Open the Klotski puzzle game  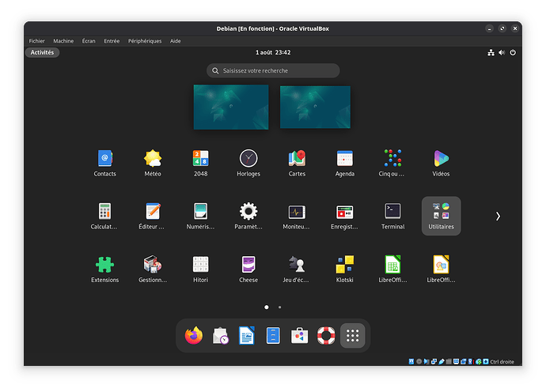(344, 265)
